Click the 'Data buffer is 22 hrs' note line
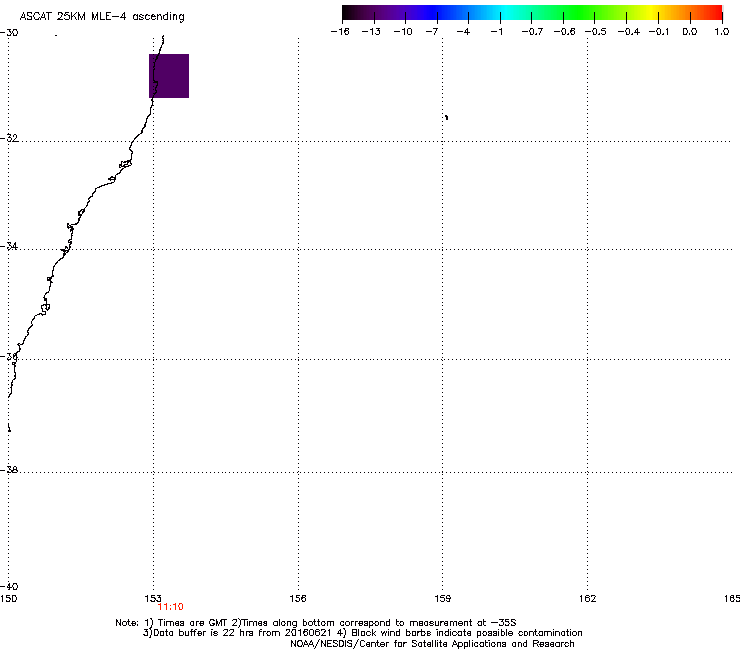This screenshot has height=650, width=740. click(362, 633)
